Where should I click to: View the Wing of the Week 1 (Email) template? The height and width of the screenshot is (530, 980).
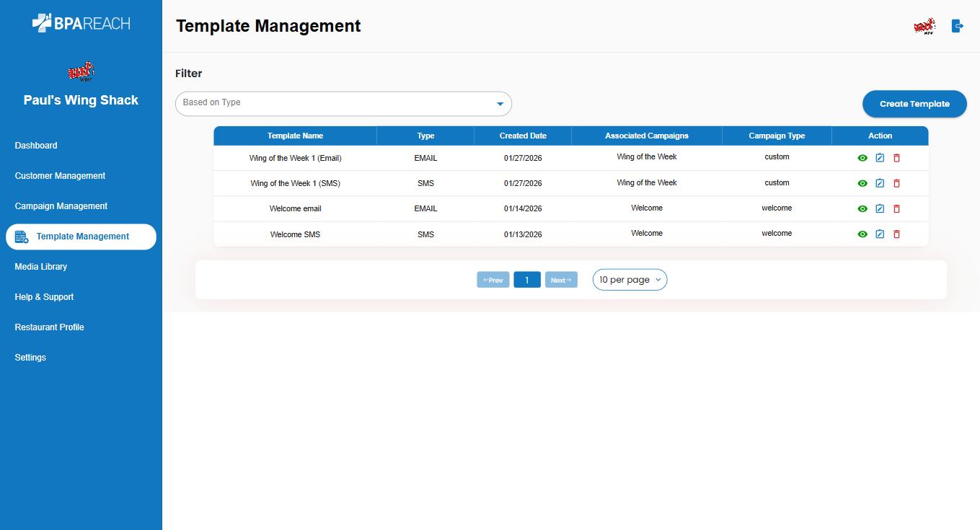pyautogui.click(x=862, y=158)
